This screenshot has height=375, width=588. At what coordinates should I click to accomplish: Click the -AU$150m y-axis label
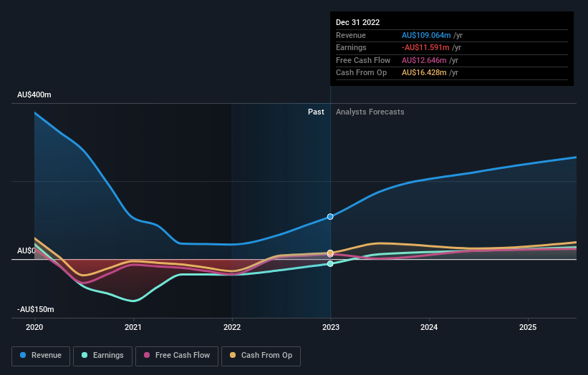36,309
